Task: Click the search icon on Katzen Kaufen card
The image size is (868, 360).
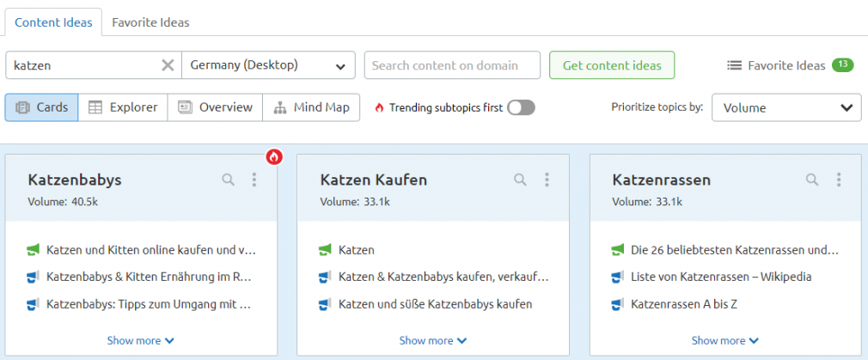Action: tap(520, 180)
